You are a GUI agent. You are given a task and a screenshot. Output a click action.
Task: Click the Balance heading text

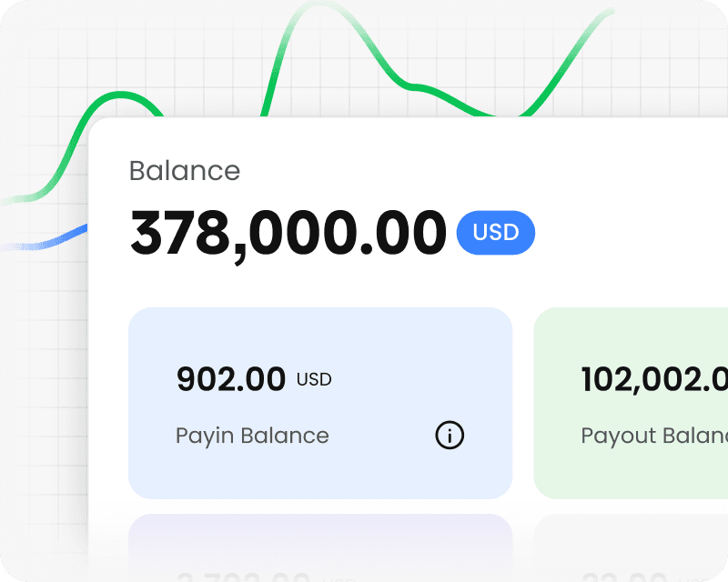coord(185,171)
